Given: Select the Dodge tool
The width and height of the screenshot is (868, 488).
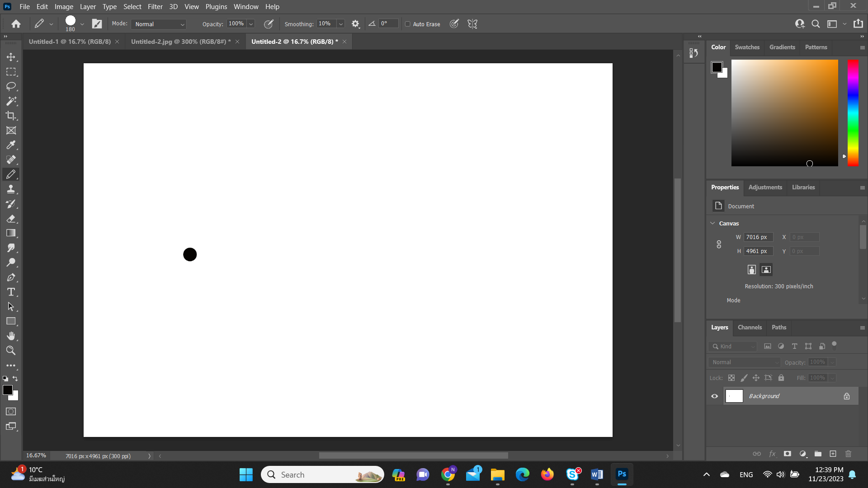Looking at the screenshot, I should (x=11, y=263).
